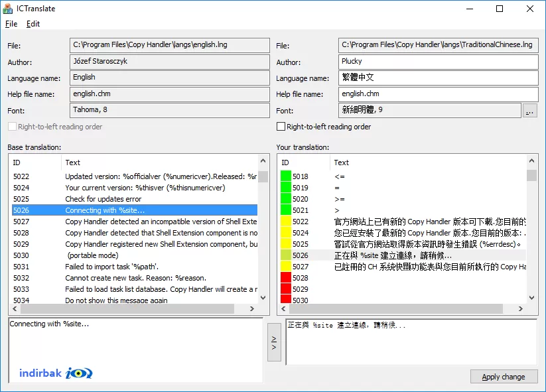The width and height of the screenshot is (546, 392).
Task: Select base row 5027 incompatible Shell Extension version
Action: (x=135, y=222)
